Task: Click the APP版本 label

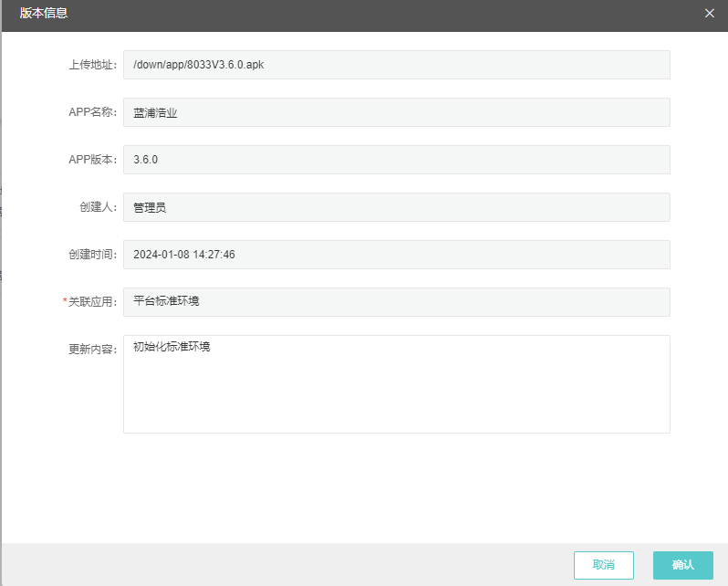Action: (92, 160)
